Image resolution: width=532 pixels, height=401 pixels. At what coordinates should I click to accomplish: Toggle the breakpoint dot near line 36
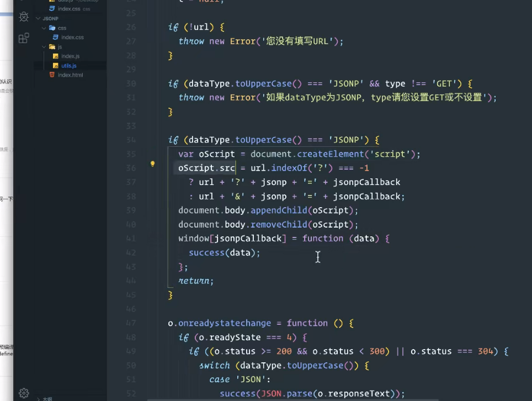153,163
